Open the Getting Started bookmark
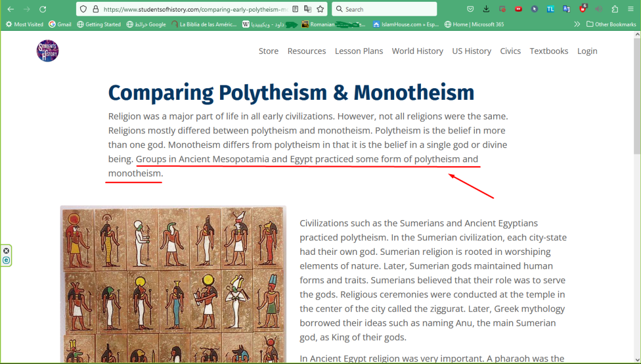Image resolution: width=641 pixels, height=364 pixels. coord(99,24)
